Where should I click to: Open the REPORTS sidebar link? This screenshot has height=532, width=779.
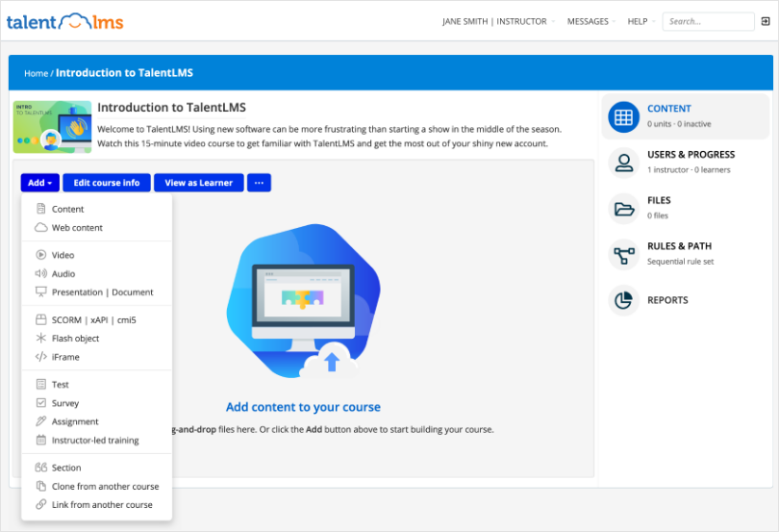click(667, 300)
